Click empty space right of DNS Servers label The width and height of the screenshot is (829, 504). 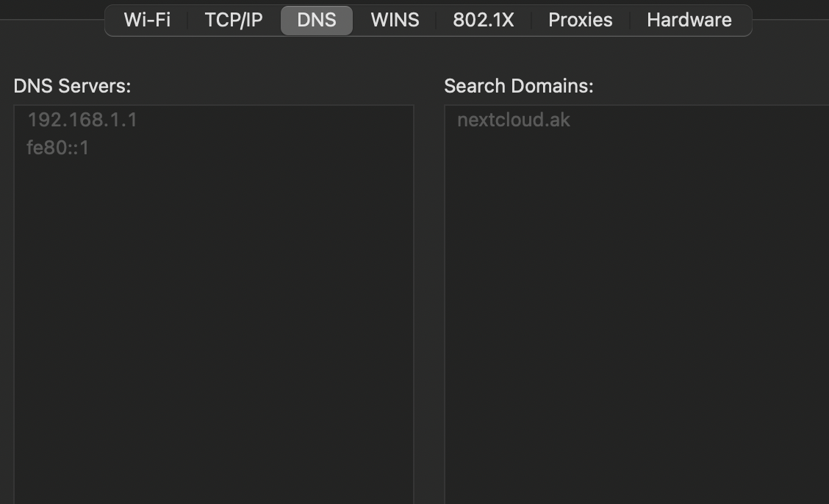(279, 86)
